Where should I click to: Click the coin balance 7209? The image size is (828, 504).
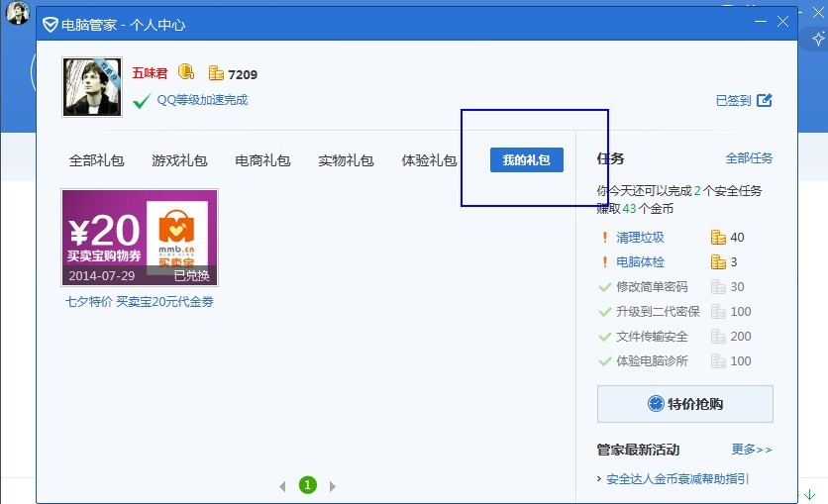[243, 74]
